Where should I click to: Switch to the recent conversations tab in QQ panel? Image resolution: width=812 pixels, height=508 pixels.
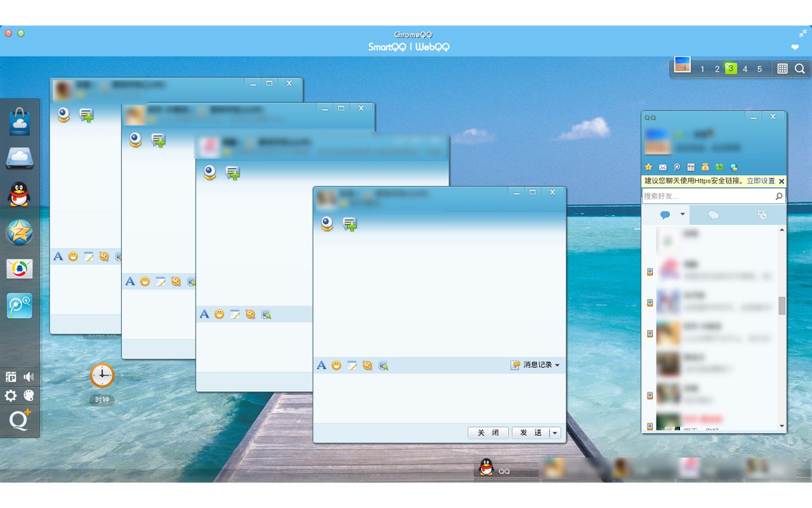tap(763, 215)
